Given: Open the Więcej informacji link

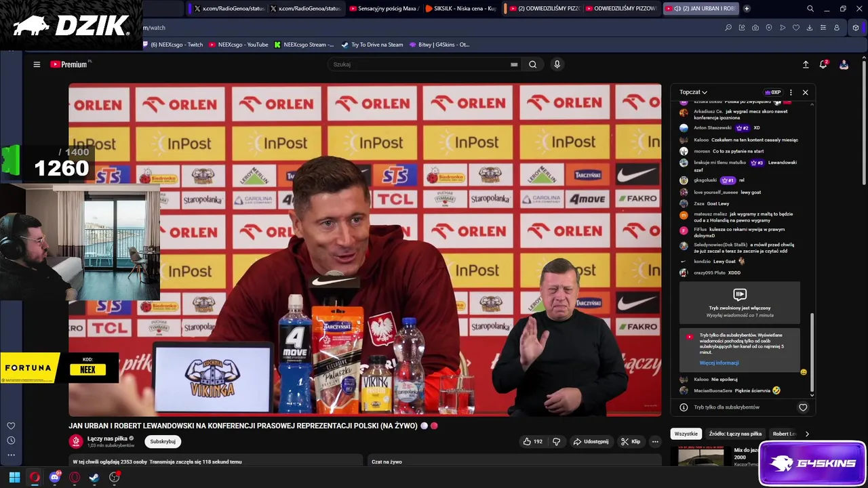Looking at the screenshot, I should point(719,363).
